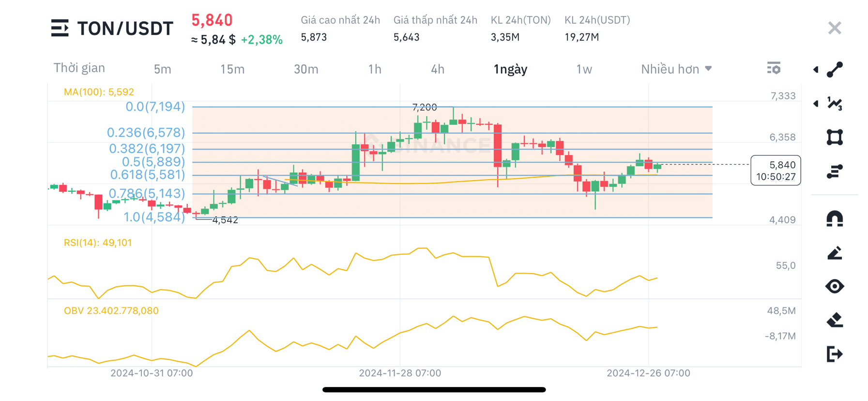Toggle the measurement lines tool
This screenshot has width=868, height=401.
pos(834,170)
